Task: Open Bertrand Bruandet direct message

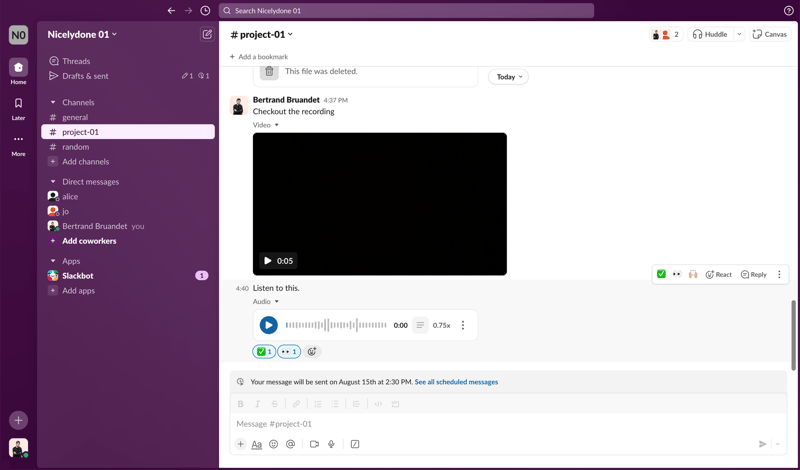Action: [x=94, y=226]
